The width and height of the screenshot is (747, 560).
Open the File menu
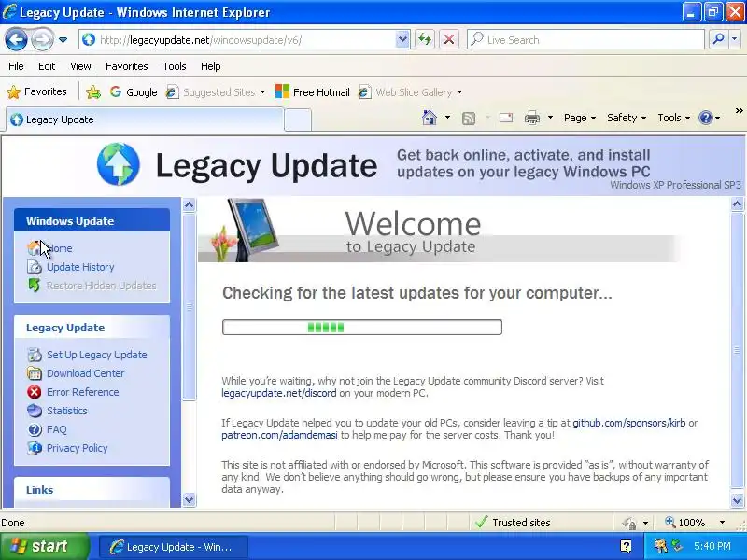[x=16, y=66]
